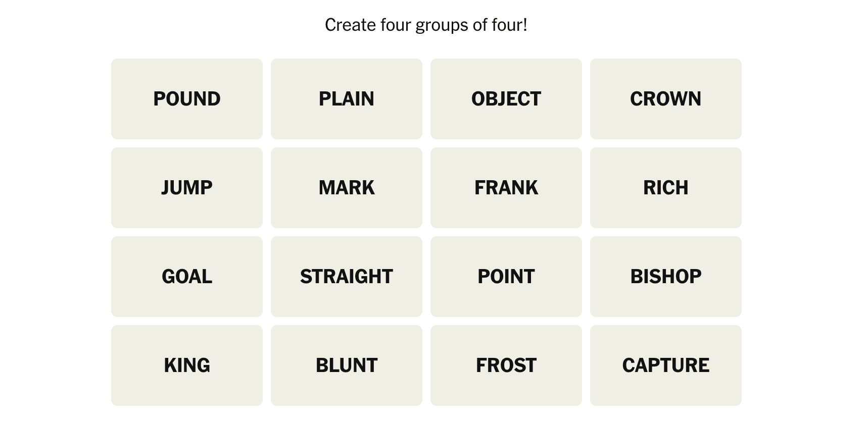Select the tile naming a chess clergy piece
Screen dimensions: 868x424
coord(666,277)
